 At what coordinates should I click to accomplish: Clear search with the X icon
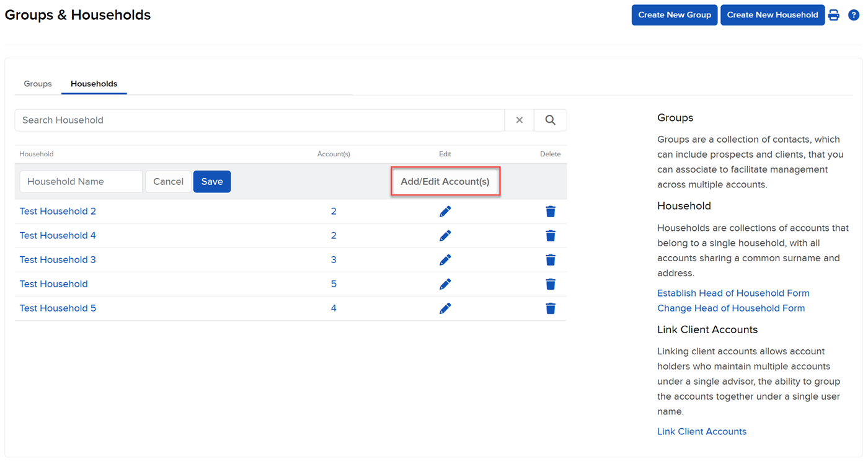[520, 120]
